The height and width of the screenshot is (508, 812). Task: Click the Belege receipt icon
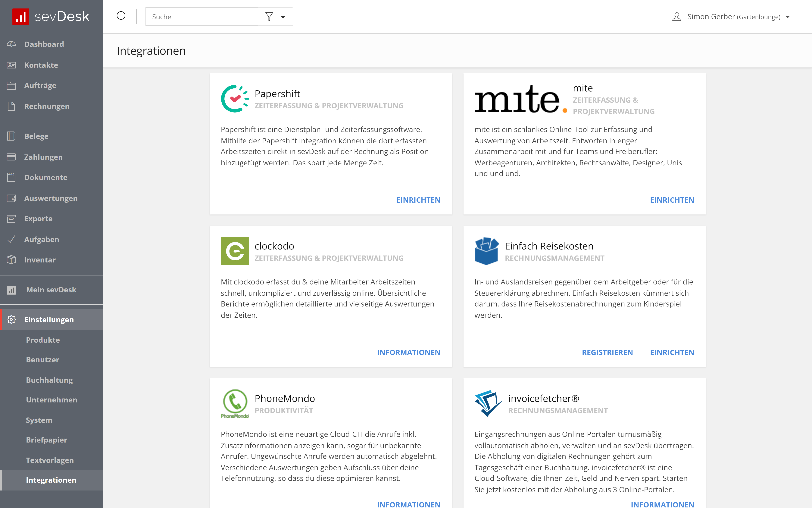click(11, 136)
